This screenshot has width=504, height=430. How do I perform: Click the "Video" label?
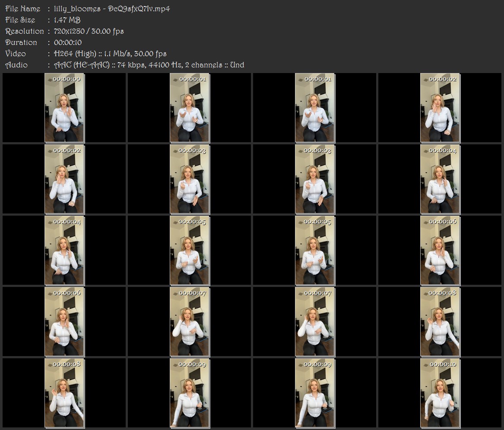(16, 54)
